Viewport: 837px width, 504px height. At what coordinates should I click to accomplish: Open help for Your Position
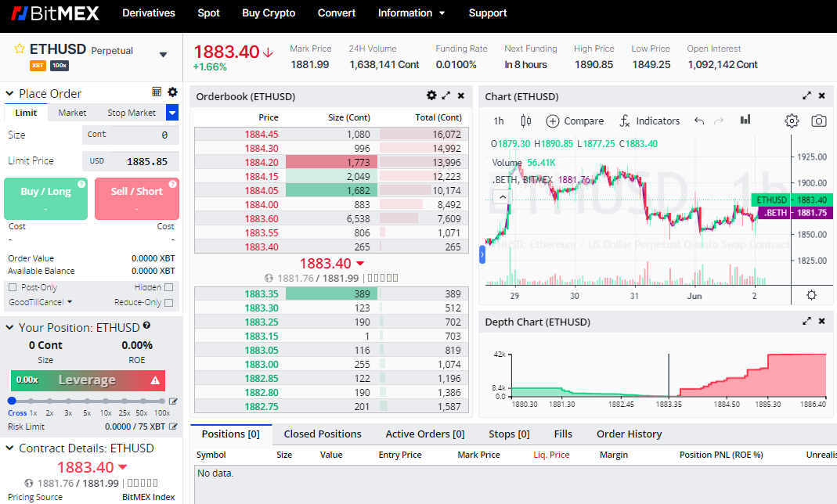point(146,326)
